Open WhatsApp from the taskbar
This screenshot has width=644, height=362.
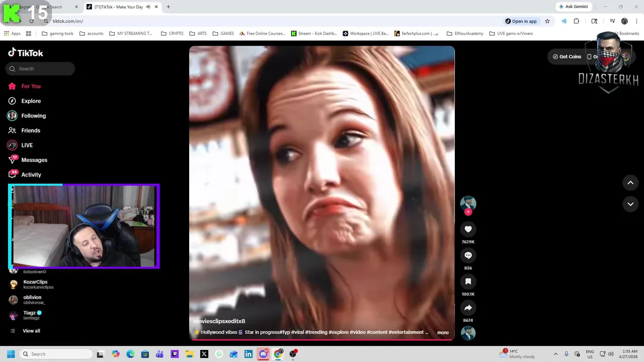(x=219, y=354)
